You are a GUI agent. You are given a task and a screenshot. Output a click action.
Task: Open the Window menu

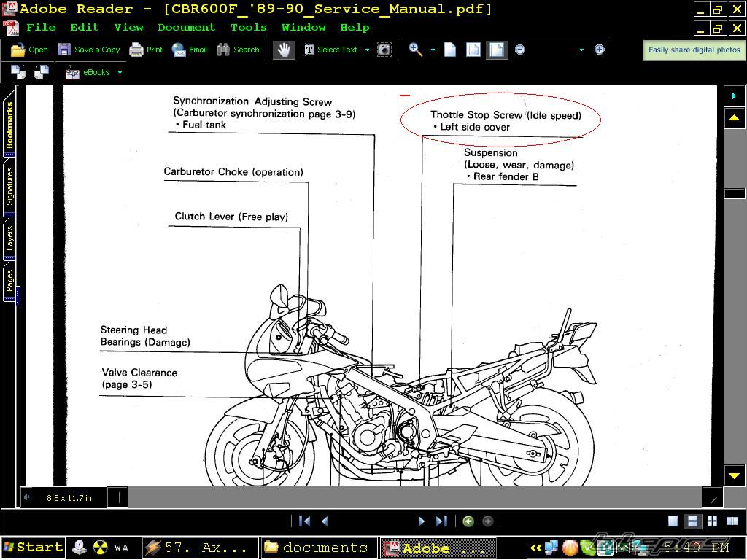[x=303, y=28]
